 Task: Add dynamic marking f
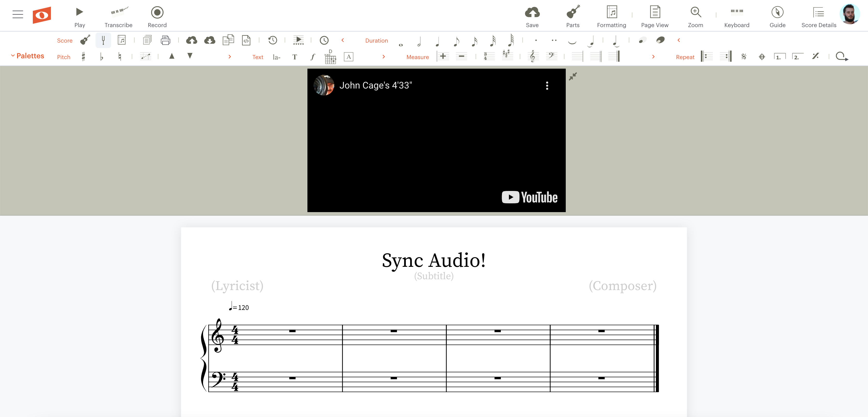tap(313, 57)
